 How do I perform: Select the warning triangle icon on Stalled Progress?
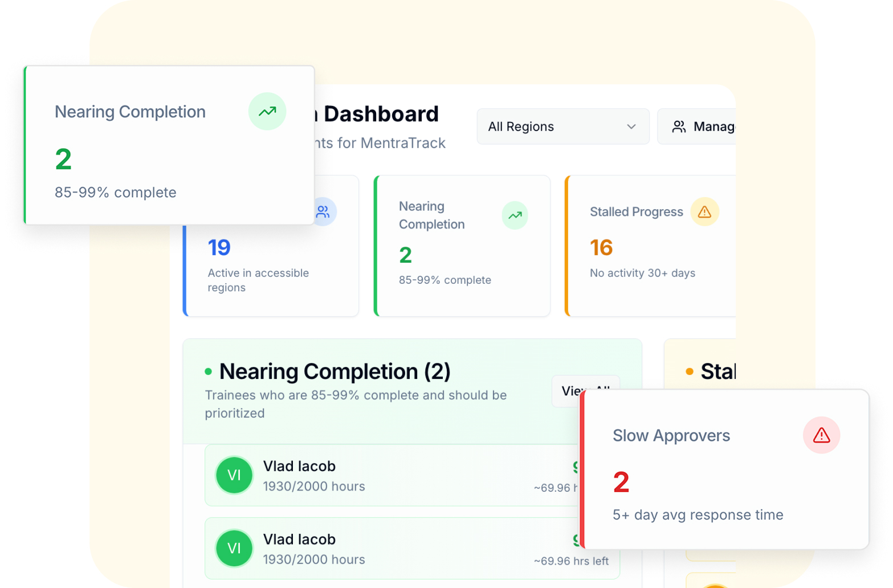tap(705, 211)
